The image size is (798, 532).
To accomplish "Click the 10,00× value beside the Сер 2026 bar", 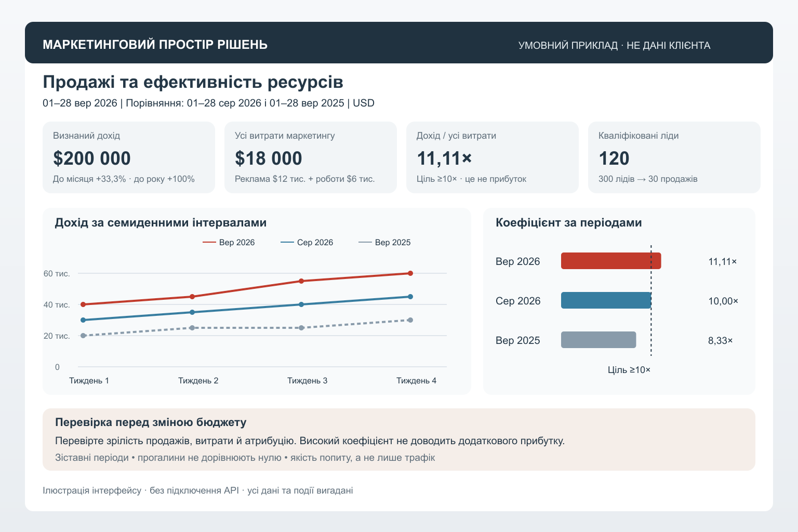I will pyautogui.click(x=723, y=301).
